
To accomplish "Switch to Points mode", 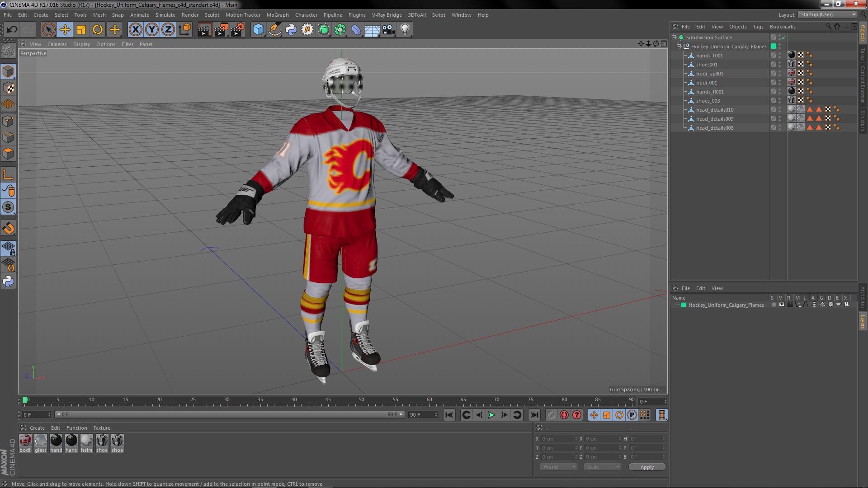I will coord(8,121).
